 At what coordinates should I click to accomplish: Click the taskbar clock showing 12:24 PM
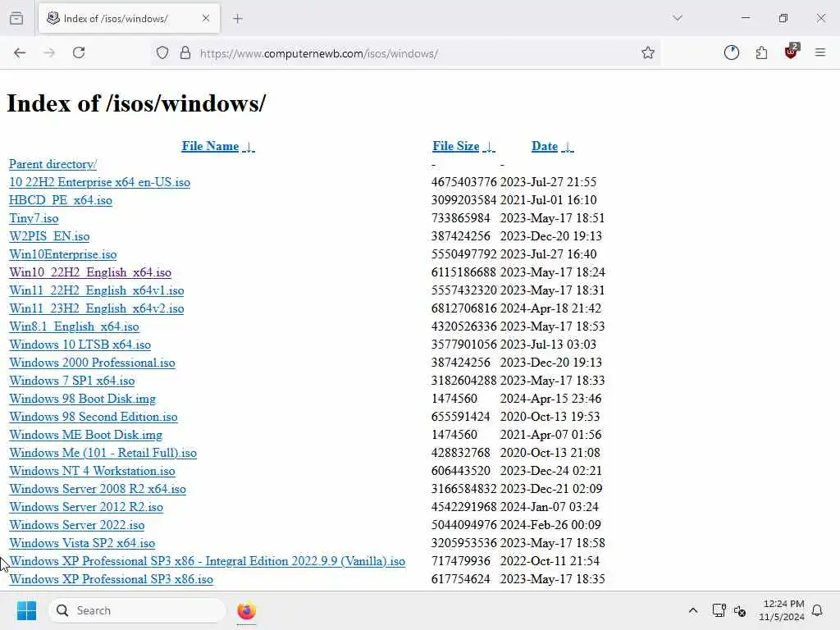(782, 610)
